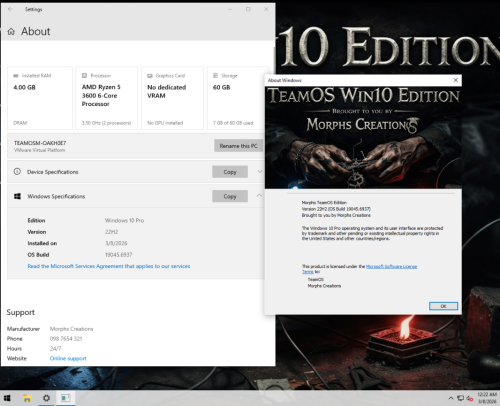Viewport: 500px width, 406px height.
Task: Click the Settings gear taskbar icon
Action: pos(46,398)
